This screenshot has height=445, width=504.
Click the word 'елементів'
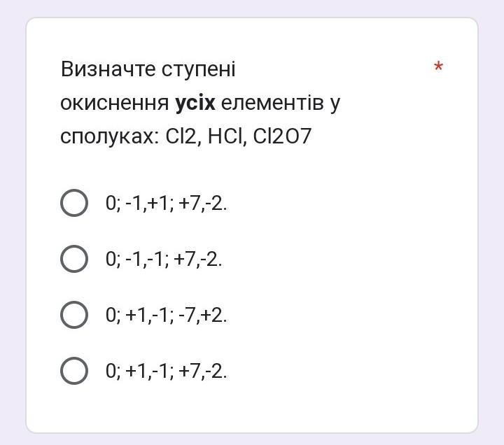[x=272, y=103]
